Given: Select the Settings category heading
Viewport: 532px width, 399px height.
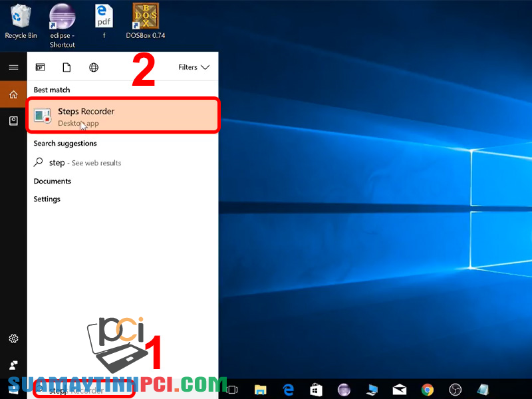Looking at the screenshot, I should (x=47, y=199).
